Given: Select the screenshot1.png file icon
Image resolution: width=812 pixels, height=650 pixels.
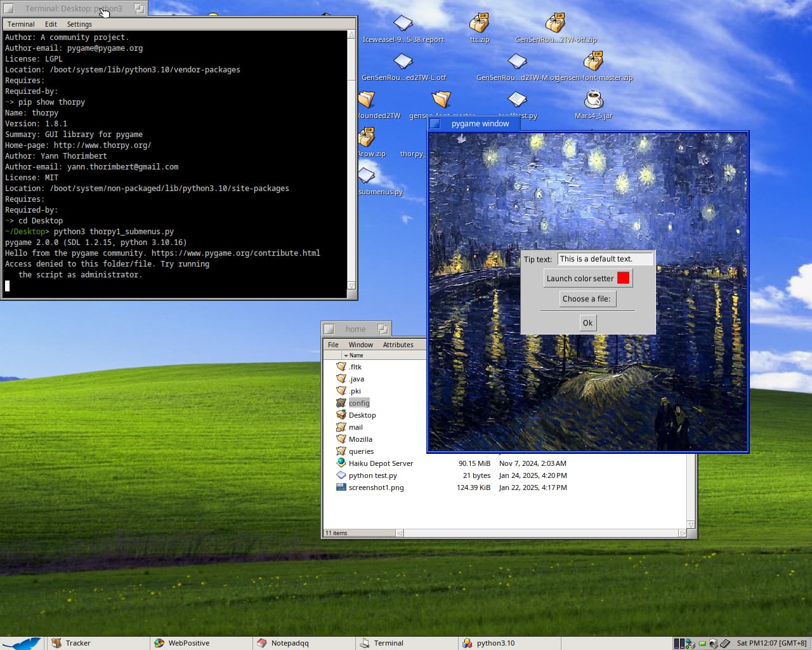Looking at the screenshot, I should (x=341, y=487).
